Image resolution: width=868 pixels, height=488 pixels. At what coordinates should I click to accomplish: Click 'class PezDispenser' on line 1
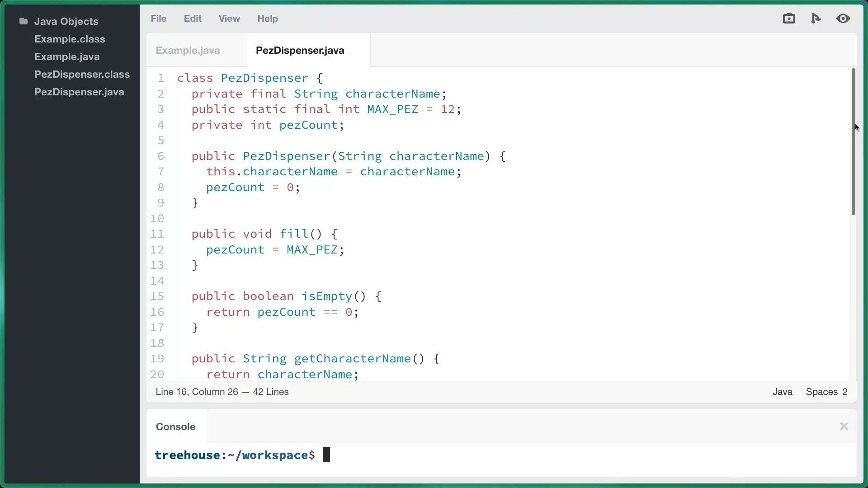click(242, 78)
